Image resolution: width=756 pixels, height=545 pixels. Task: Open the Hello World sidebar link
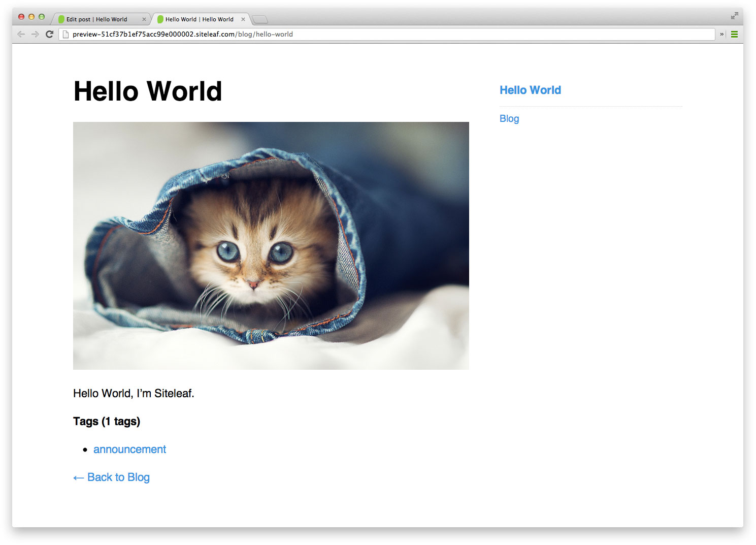coord(530,90)
